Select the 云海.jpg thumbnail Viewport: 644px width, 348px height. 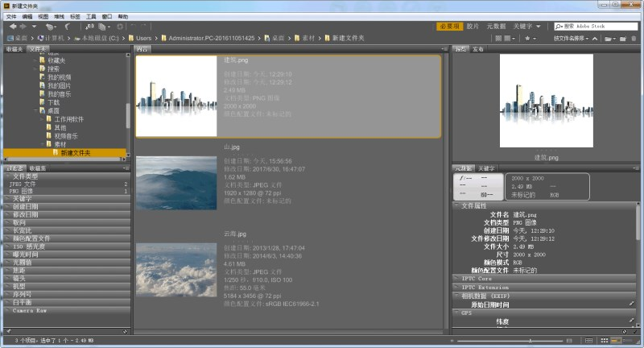[176, 269]
